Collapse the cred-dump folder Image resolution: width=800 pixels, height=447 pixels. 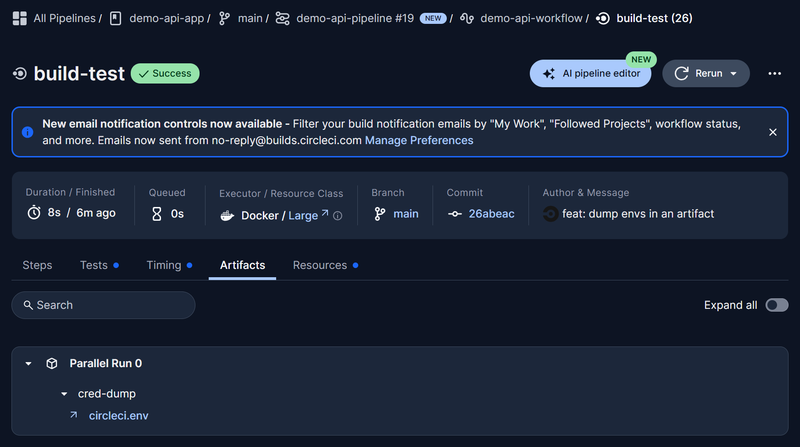click(64, 394)
